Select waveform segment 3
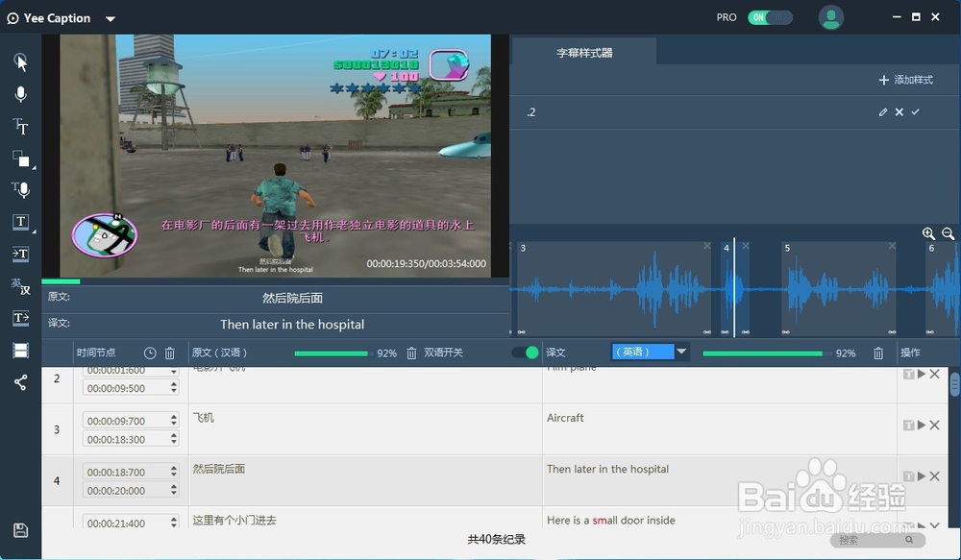 614,288
